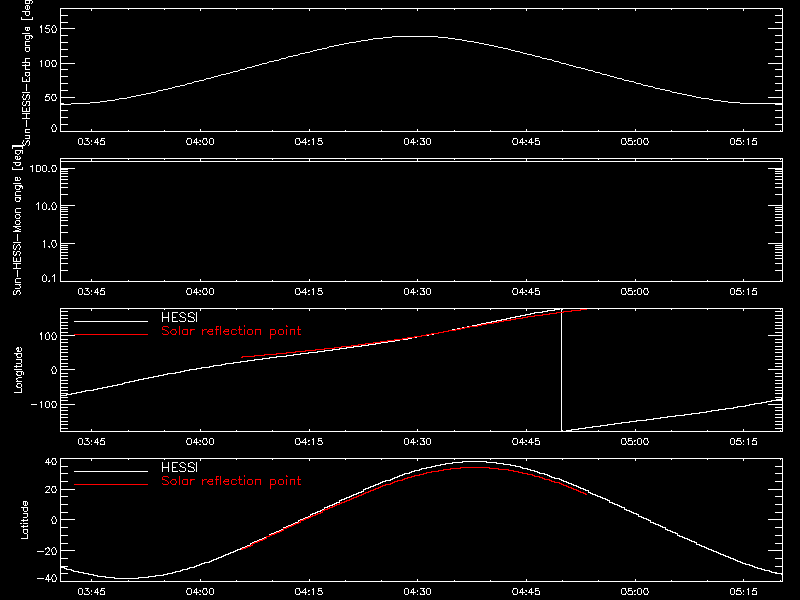
Task: Click 04:00 time label under Latitude plot
Action: point(200,592)
